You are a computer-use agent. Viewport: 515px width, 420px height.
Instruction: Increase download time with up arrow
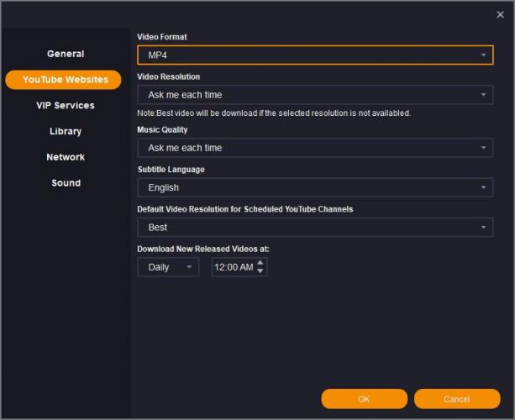[260, 263]
